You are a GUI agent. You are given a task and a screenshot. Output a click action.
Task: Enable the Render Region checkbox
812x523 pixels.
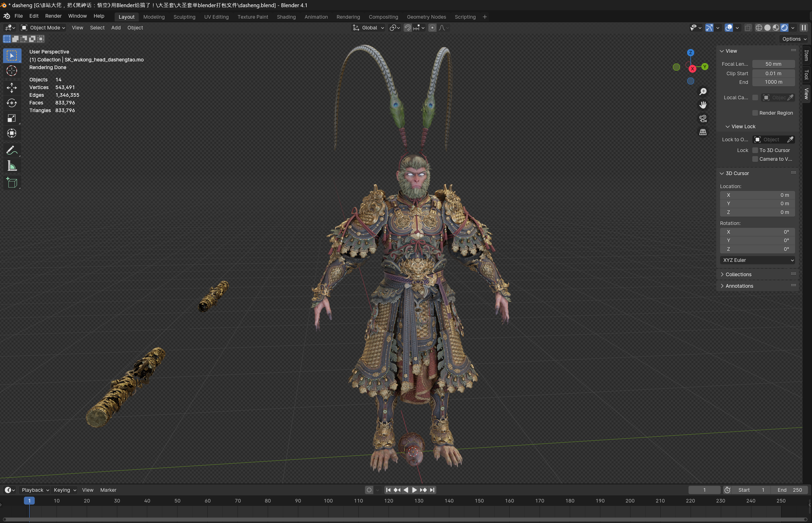coord(755,113)
